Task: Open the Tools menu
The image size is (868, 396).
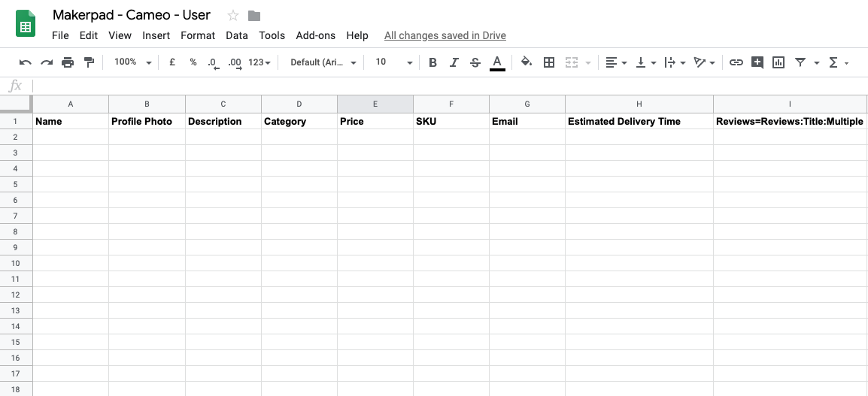Action: pos(272,35)
